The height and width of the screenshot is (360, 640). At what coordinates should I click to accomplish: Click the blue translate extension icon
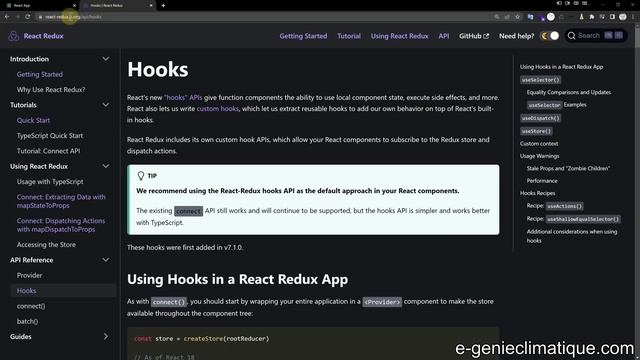(x=531, y=17)
